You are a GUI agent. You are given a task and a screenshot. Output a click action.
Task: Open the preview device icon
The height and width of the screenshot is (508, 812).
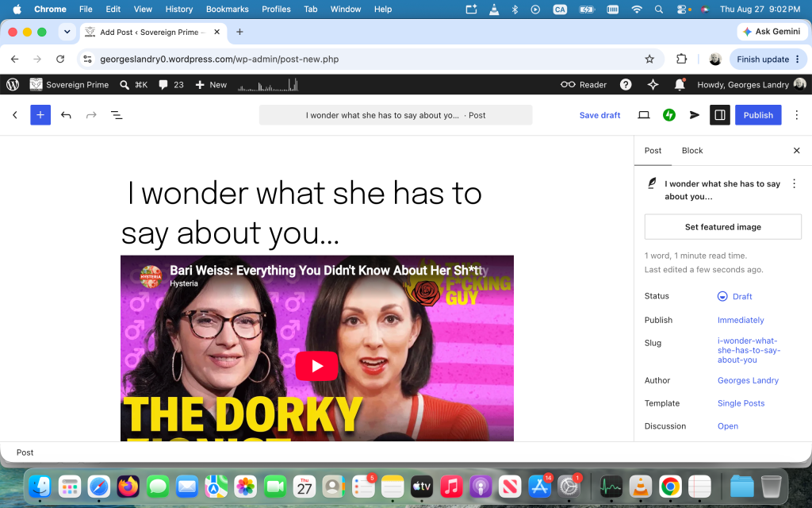pyautogui.click(x=644, y=115)
